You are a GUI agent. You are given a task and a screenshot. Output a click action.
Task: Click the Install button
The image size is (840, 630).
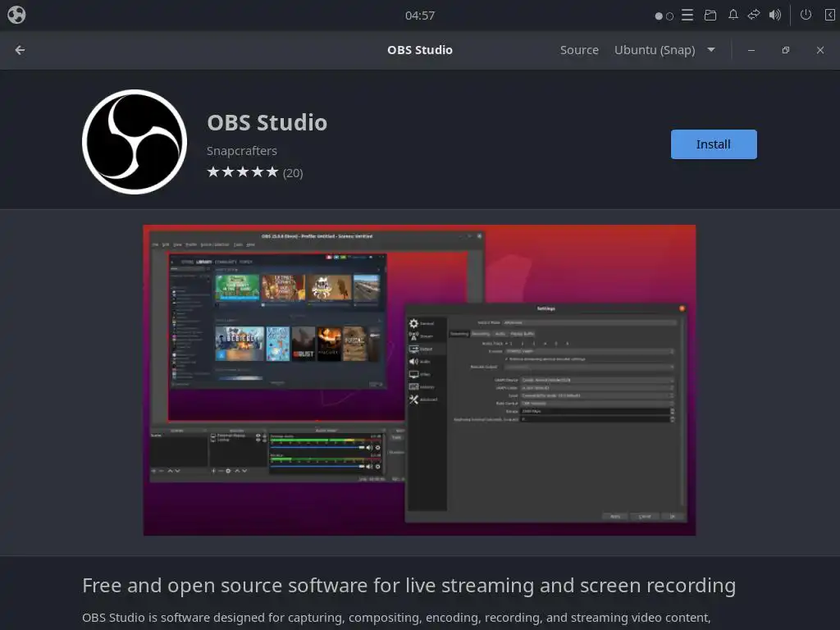(x=714, y=144)
